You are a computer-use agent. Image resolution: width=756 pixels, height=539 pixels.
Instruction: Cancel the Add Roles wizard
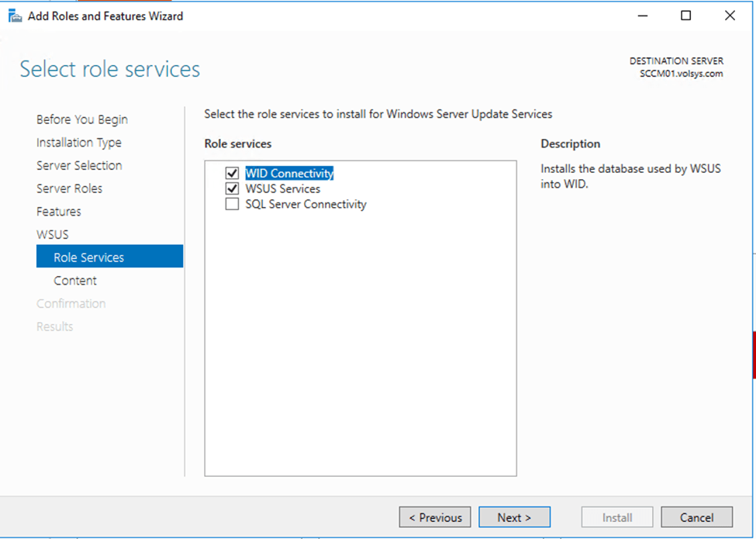pyautogui.click(x=696, y=517)
